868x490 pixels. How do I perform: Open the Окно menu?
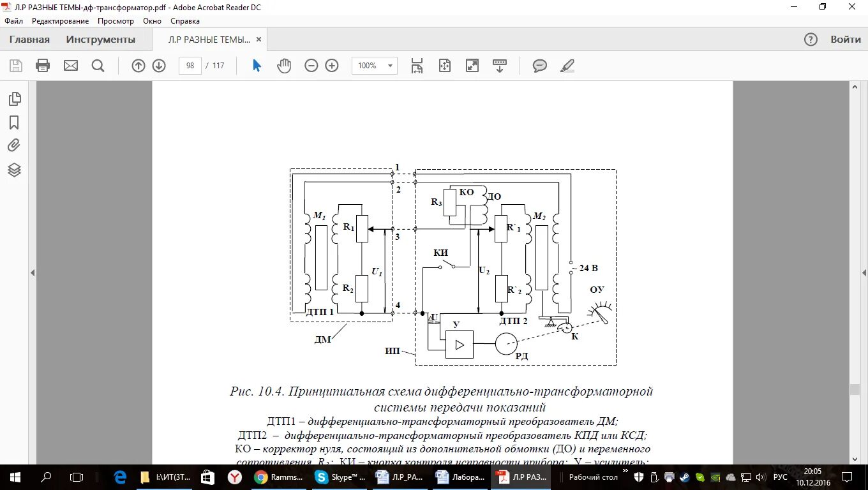[152, 21]
